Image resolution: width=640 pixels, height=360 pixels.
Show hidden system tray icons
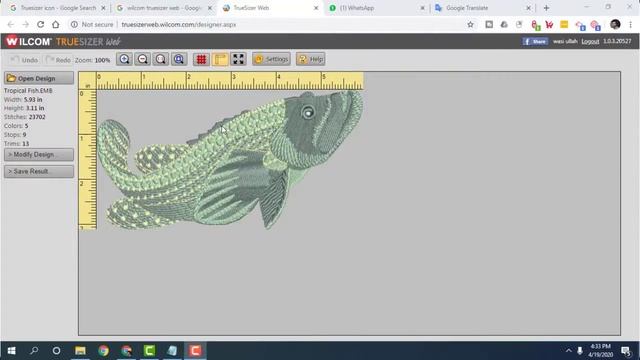(568, 351)
